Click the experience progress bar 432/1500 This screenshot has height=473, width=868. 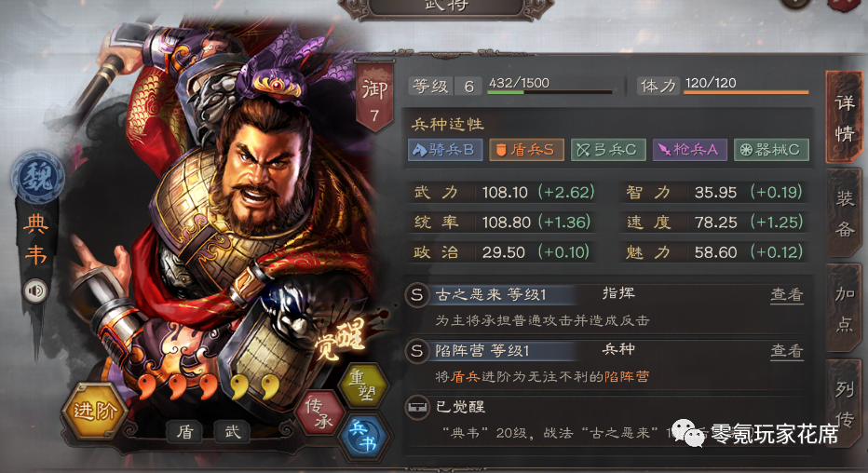coord(549,92)
